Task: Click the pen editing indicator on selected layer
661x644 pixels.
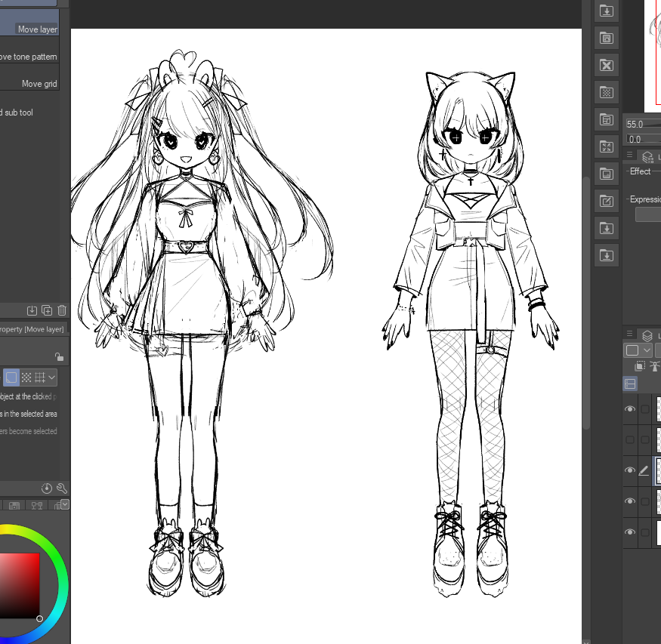Action: pos(644,470)
